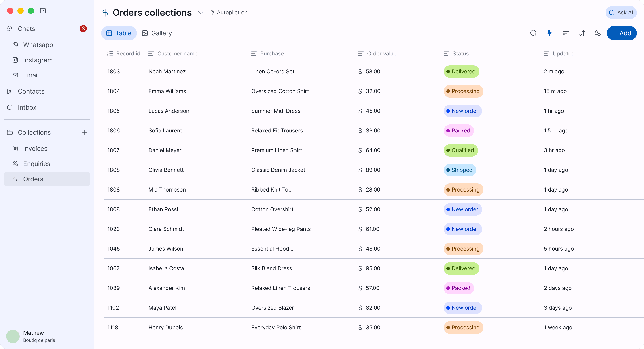Click the Contacts icon in sidebar
Screen dimensions: 644x349
pos(10,91)
